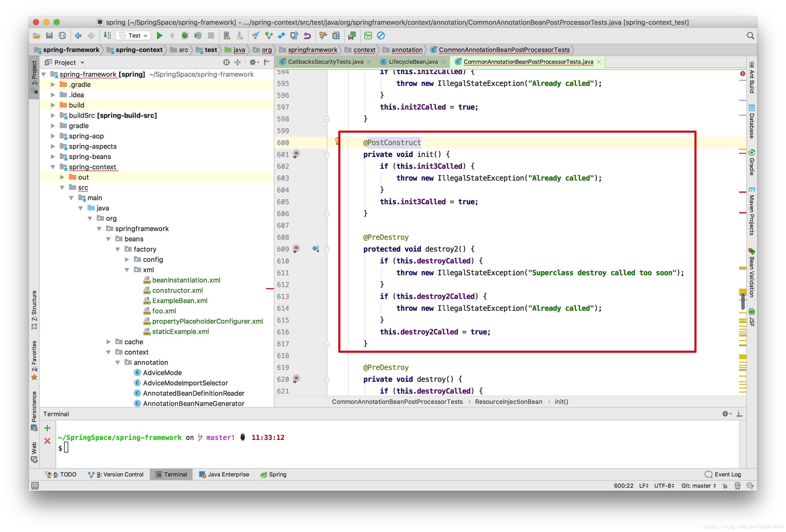The height and width of the screenshot is (532, 786).
Task: Click the Revert purple arrow icon
Action: [307, 36]
